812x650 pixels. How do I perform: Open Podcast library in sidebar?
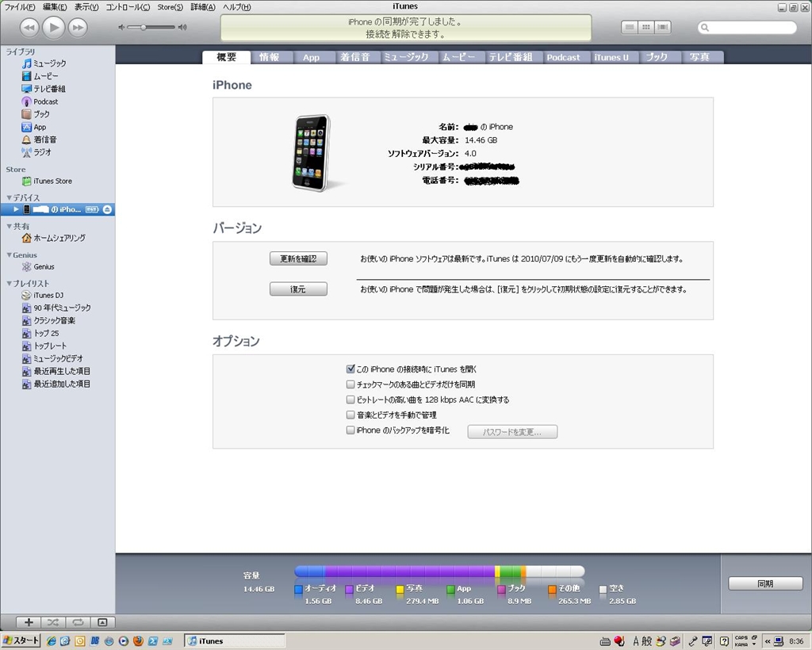tap(40, 101)
